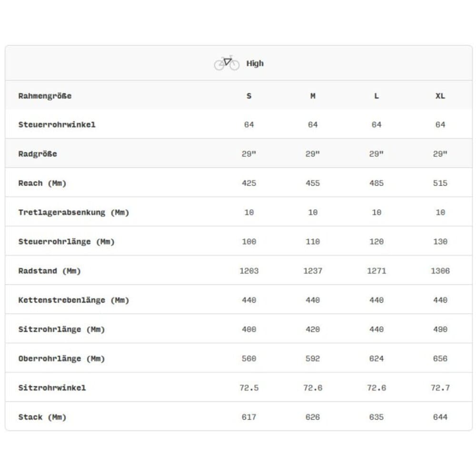Image resolution: width=476 pixels, height=476 pixels.
Task: Select the XL frame size column header
Action: point(440,96)
